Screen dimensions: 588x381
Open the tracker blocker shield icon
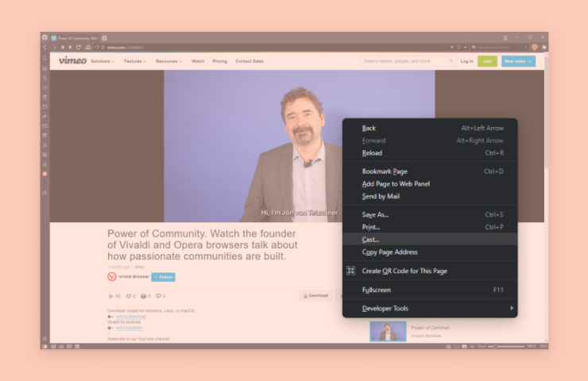coord(97,47)
